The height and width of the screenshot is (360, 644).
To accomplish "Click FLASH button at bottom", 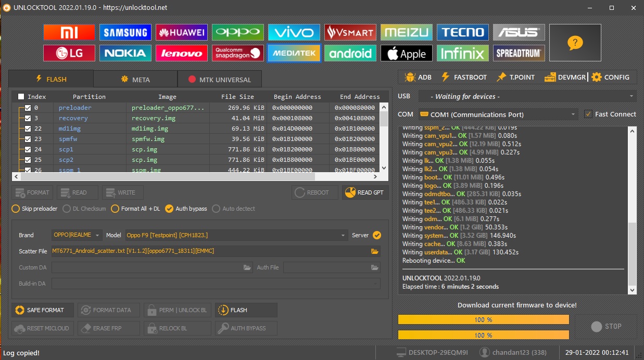I will point(246,310).
